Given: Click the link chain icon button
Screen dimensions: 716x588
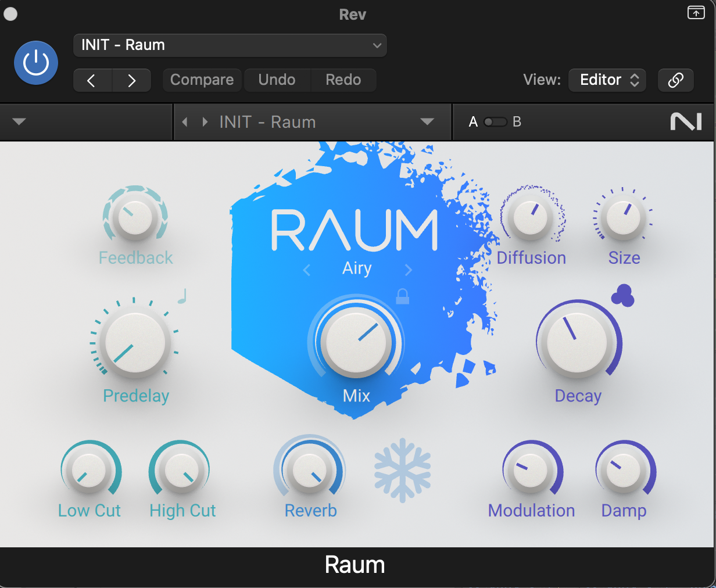Looking at the screenshot, I should point(675,80).
